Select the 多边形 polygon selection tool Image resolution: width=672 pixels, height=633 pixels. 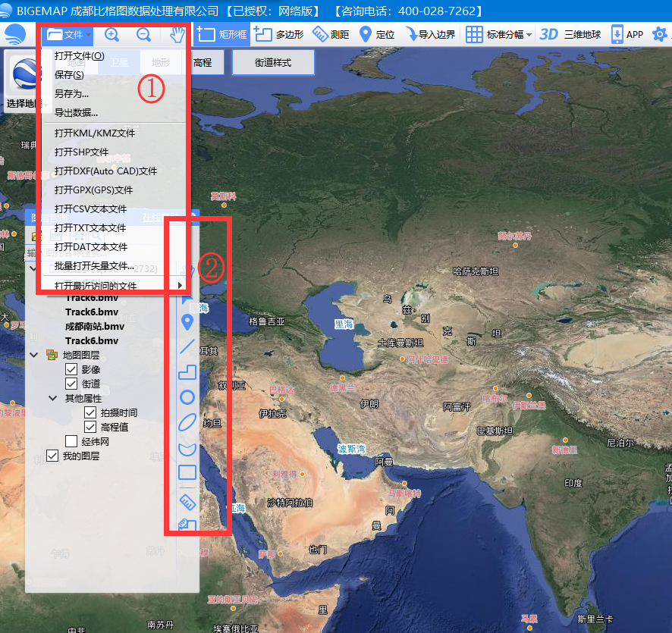pos(278,34)
